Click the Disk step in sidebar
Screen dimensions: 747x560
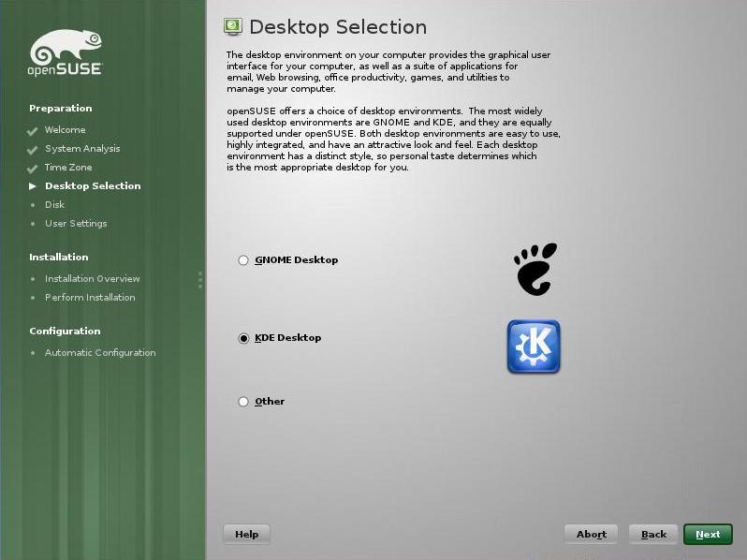[55, 204]
